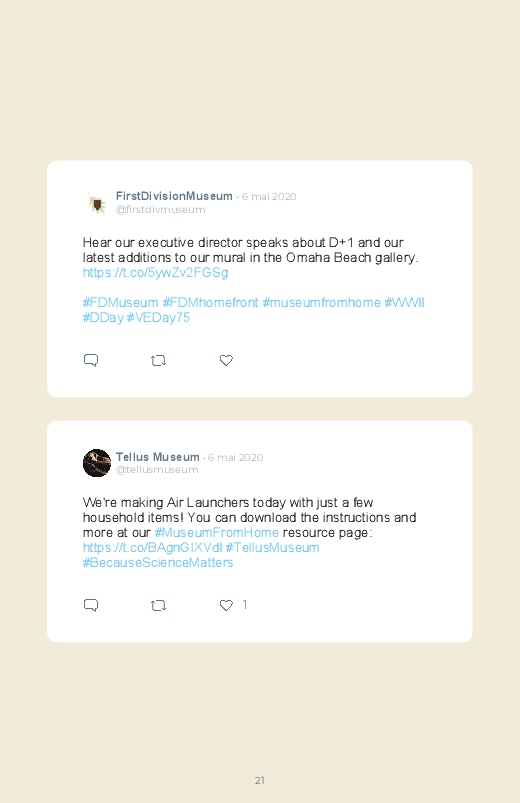520x803 pixels.
Task: Click the #DDay hashtag
Action: [x=103, y=318]
